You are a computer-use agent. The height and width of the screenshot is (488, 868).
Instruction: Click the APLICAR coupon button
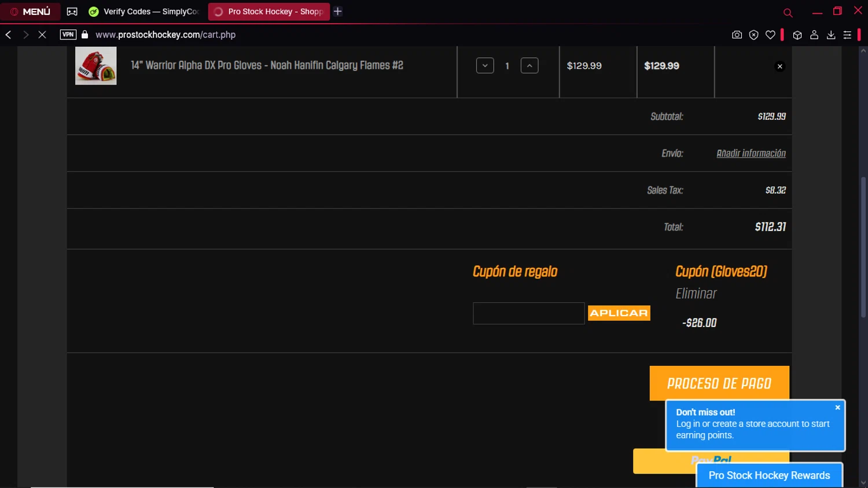pos(619,313)
